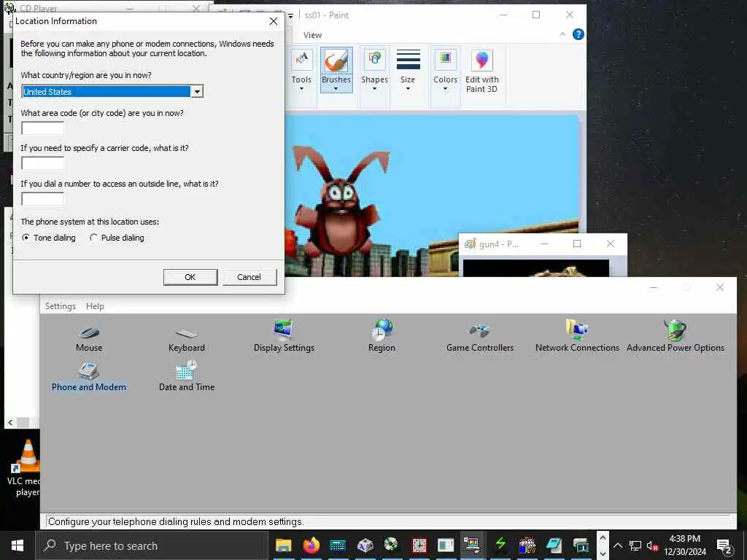Image resolution: width=747 pixels, height=560 pixels.
Task: Click the area code input field
Action: coord(42,128)
